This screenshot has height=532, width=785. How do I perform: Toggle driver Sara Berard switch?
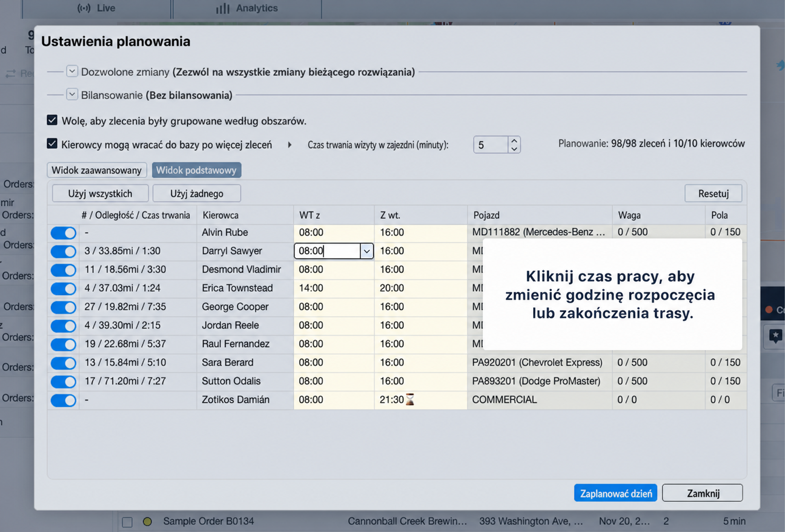[63, 363]
